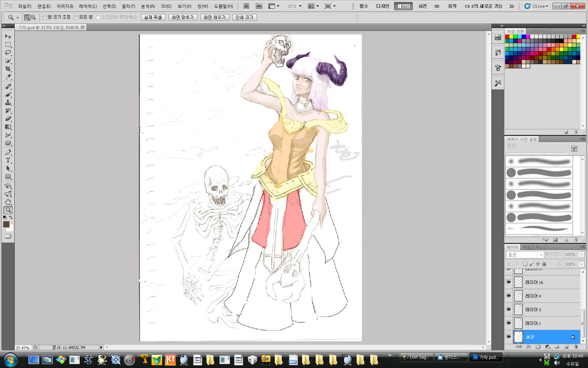588x368 pixels.
Task: Switch to the 패스 tab
Action: point(539,247)
